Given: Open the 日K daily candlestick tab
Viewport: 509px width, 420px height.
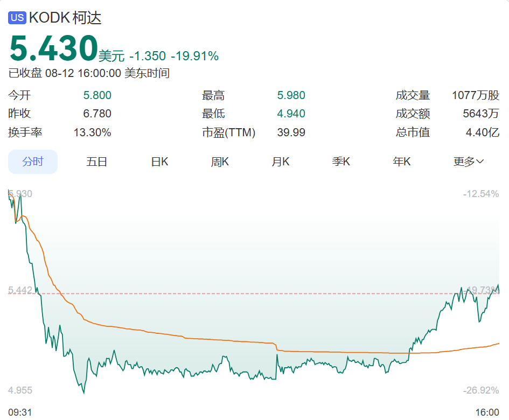Looking at the screenshot, I should pos(159,162).
